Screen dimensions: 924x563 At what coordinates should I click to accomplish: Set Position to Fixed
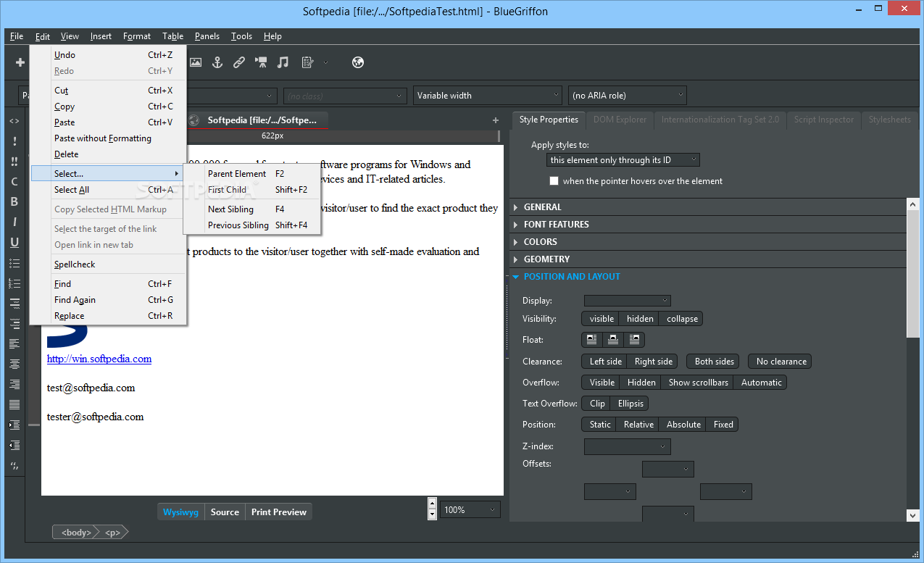click(x=723, y=425)
